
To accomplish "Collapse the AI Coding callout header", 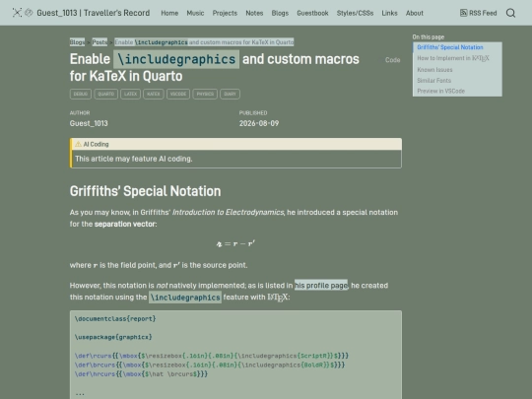I will tap(235, 144).
